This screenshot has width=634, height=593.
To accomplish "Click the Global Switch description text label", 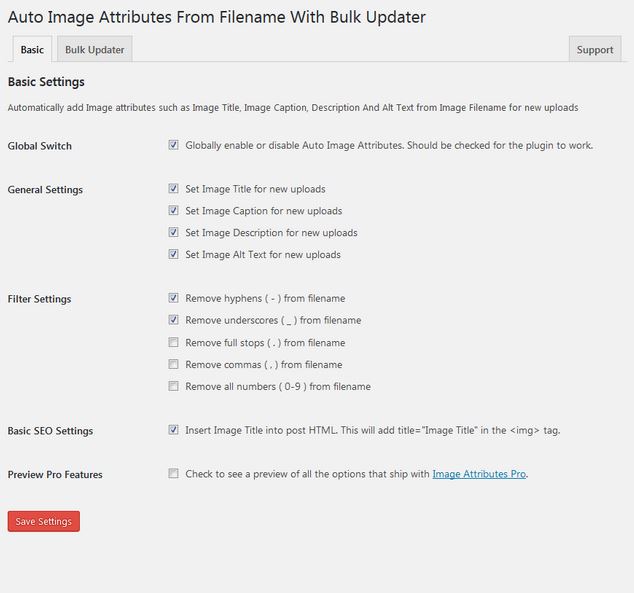I will click(x=389, y=146).
